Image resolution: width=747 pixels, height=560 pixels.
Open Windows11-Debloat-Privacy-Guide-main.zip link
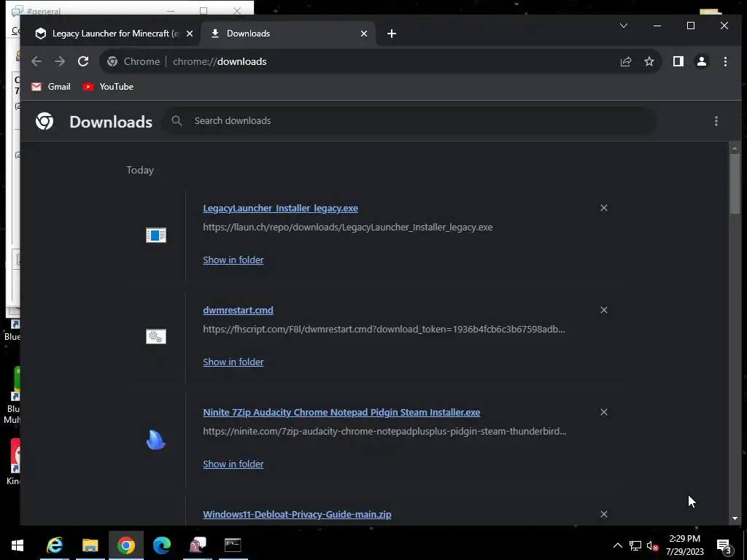298,514
